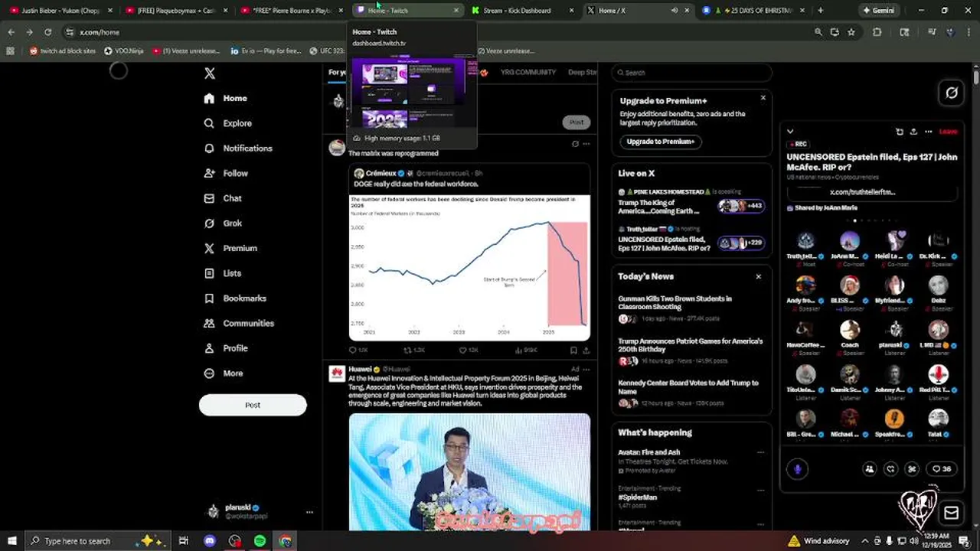Click the large white Post button

click(x=253, y=405)
